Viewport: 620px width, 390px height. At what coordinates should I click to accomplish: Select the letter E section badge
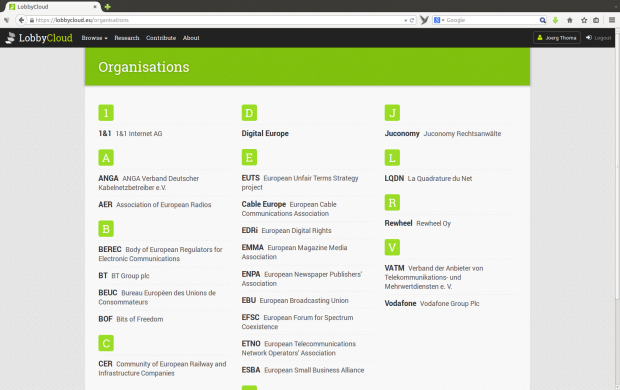(249, 157)
